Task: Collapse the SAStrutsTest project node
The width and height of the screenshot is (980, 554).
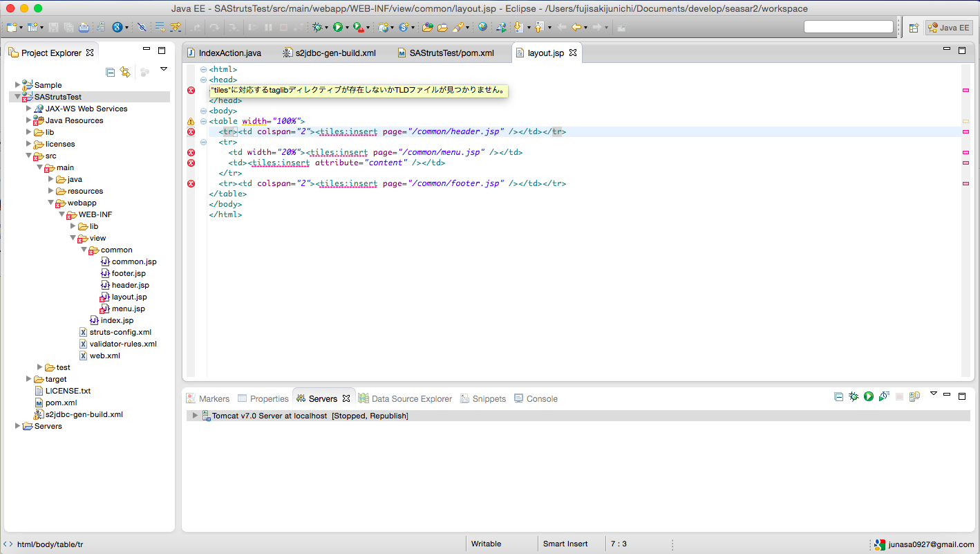Action: (17, 97)
